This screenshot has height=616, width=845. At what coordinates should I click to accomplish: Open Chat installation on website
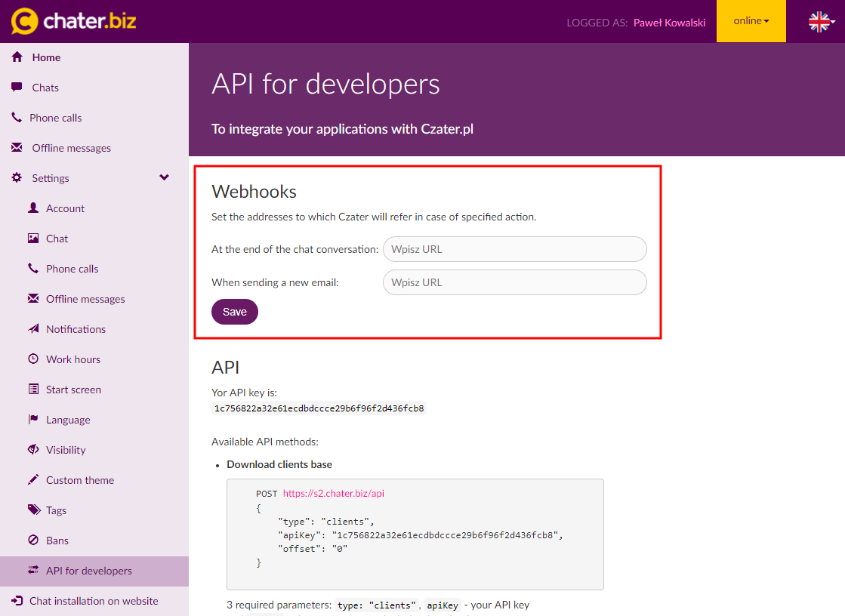94,601
